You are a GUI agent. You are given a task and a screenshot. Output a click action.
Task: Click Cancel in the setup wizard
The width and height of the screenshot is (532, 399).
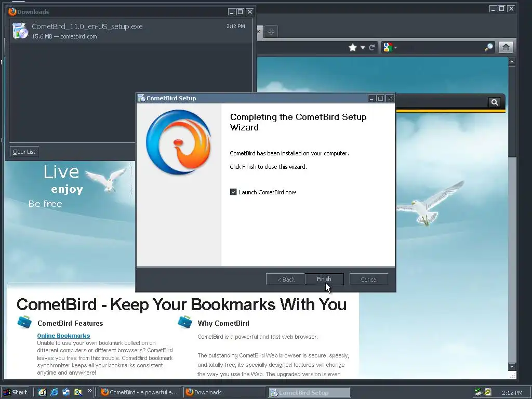369,279
